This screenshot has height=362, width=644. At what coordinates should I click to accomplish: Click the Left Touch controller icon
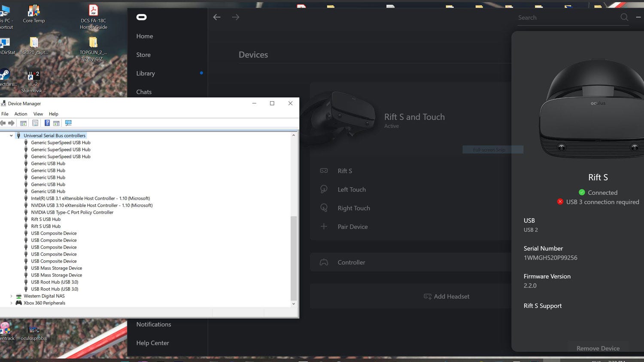coord(324,189)
